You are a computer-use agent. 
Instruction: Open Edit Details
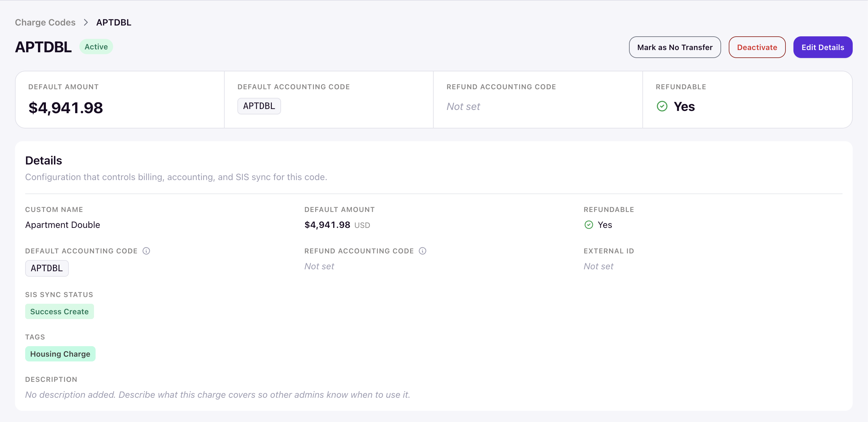pos(822,47)
